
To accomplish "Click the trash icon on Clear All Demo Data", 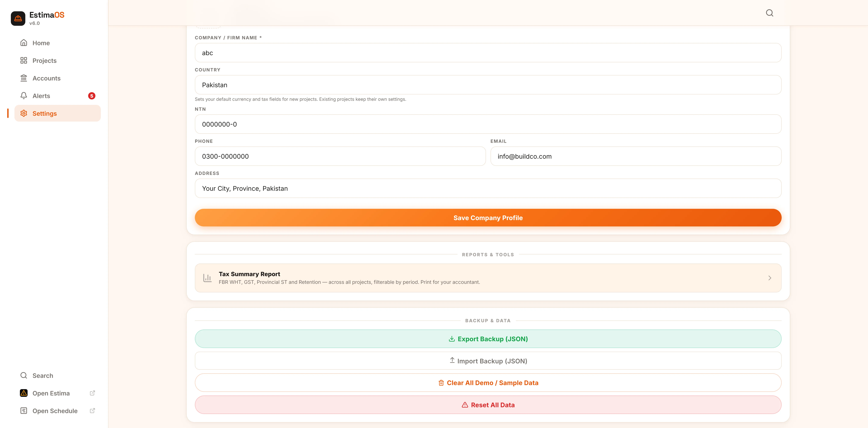I will (x=441, y=383).
